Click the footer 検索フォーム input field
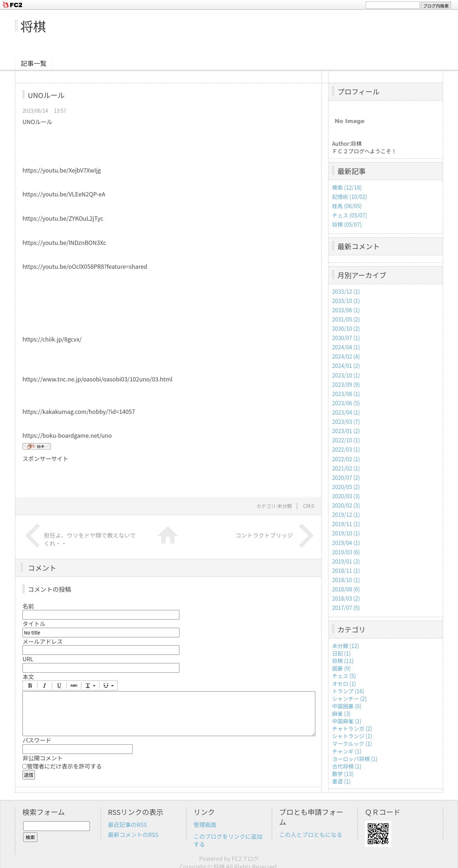Viewport: 458px width, 868px height. [x=56, y=826]
